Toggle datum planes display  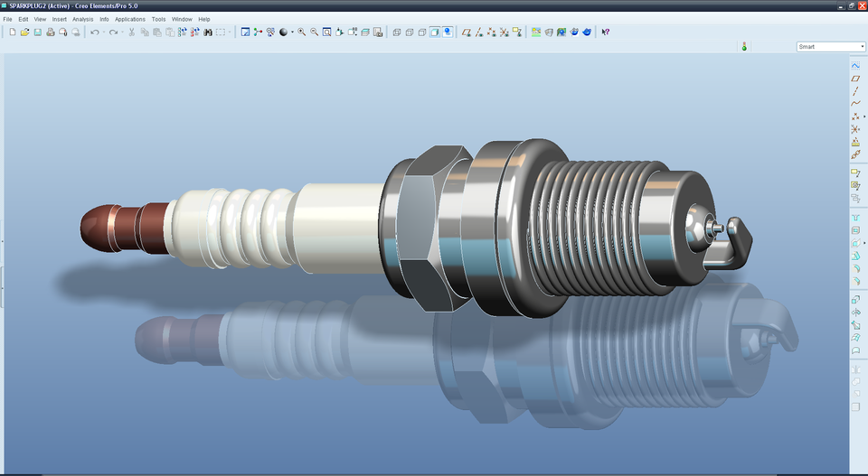pos(467,33)
